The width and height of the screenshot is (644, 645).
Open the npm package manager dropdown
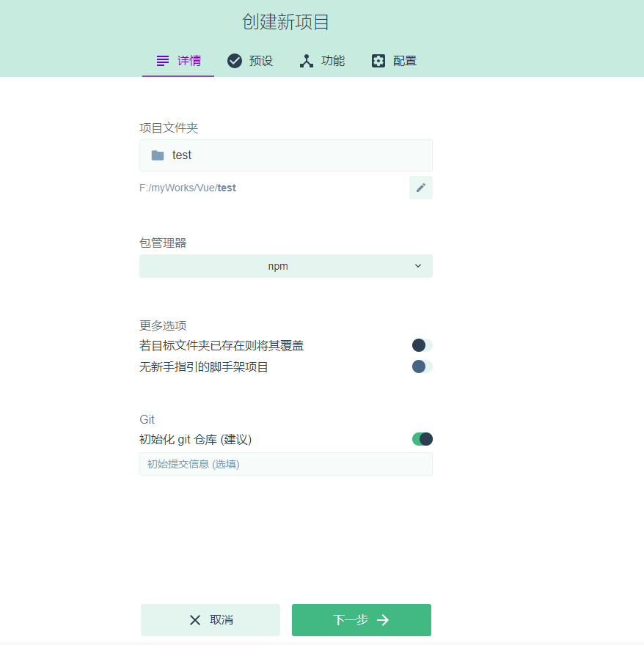pos(286,266)
